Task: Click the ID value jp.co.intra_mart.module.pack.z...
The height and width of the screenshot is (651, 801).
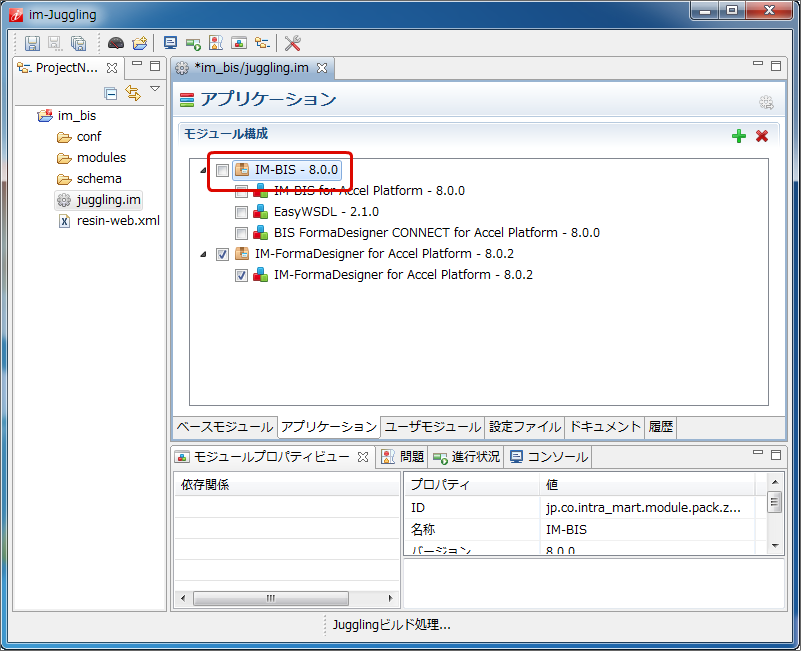Action: tap(643, 508)
